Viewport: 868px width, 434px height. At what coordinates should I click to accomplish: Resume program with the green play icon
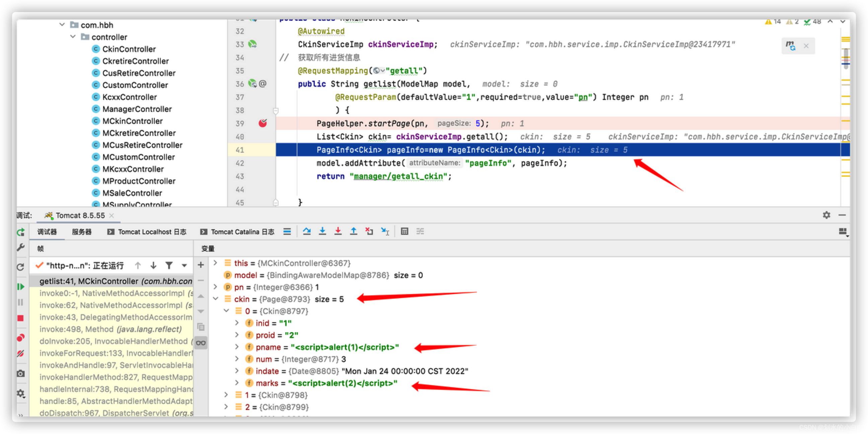(x=21, y=286)
